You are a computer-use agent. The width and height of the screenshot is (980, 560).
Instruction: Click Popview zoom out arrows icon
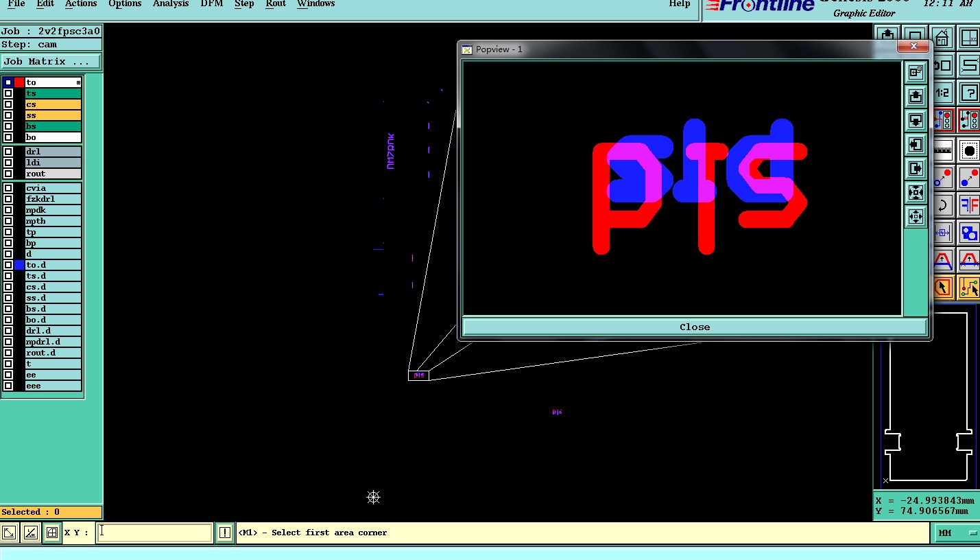pos(916,216)
